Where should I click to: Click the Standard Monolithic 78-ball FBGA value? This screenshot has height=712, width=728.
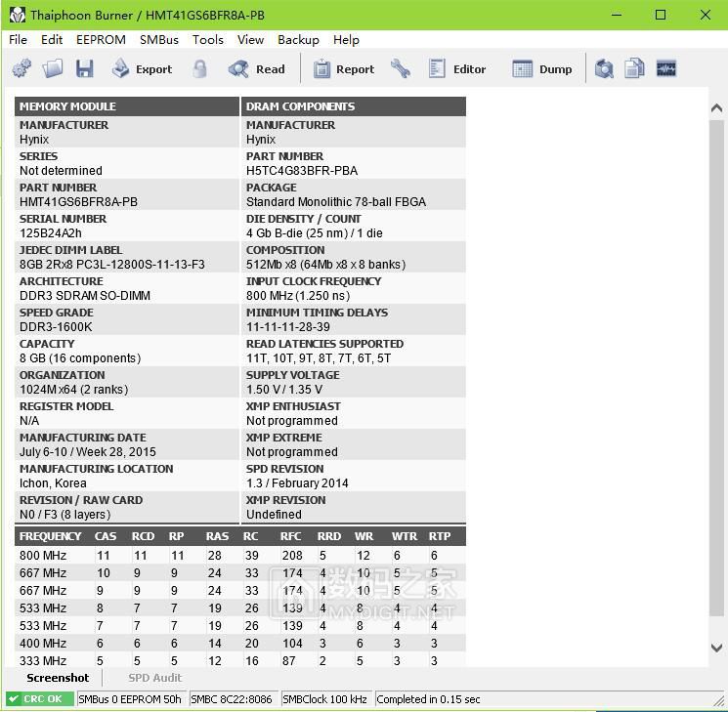click(x=336, y=202)
